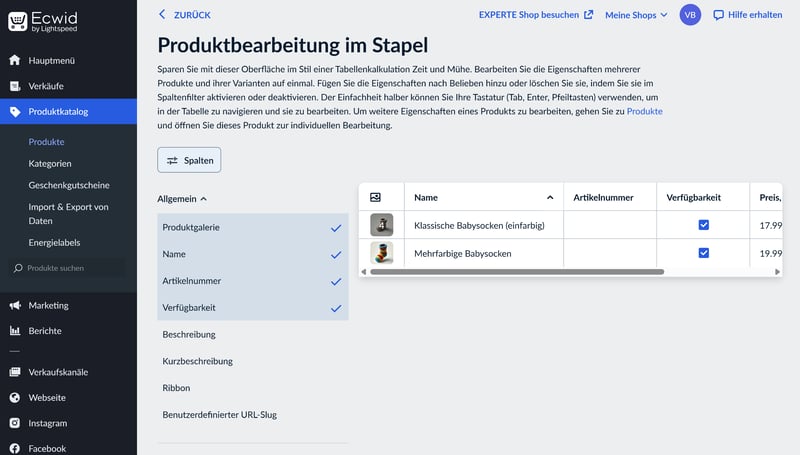The height and width of the screenshot is (455, 800).
Task: Uncheck availability for Klassische Babysocken
Action: coord(703,225)
